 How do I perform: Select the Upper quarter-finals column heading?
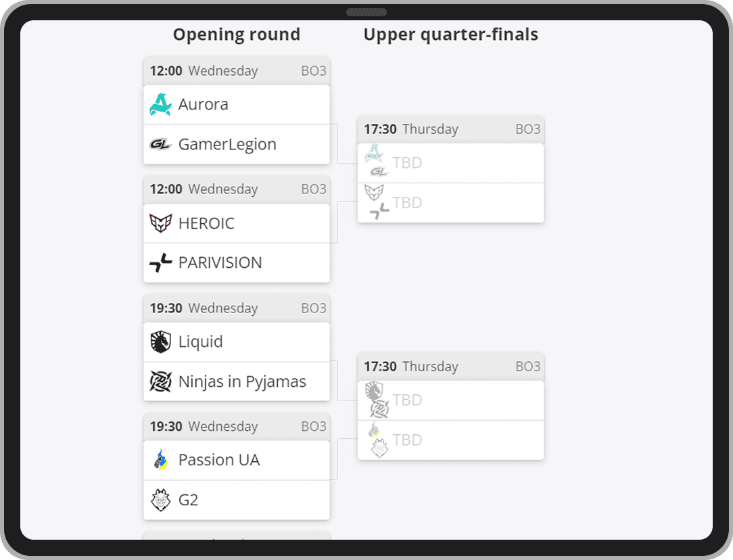pyautogui.click(x=450, y=34)
